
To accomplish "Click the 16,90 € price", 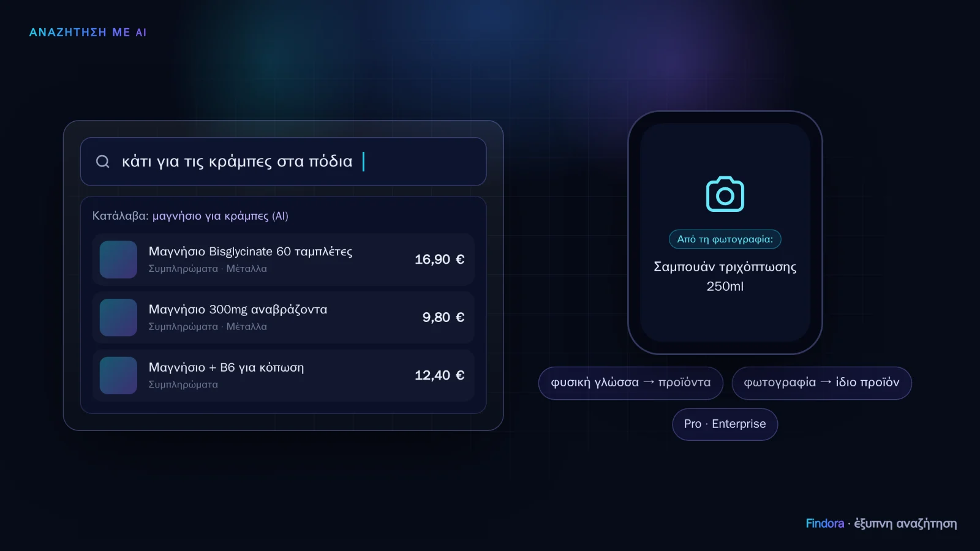I will pos(439,260).
